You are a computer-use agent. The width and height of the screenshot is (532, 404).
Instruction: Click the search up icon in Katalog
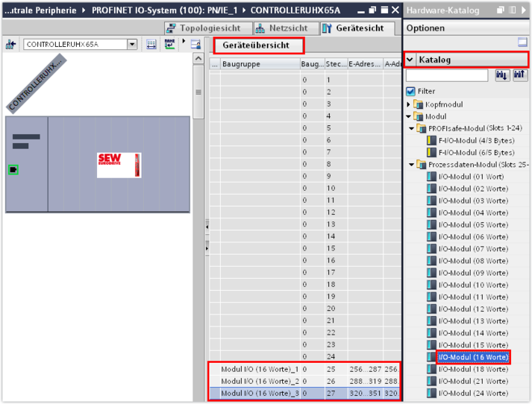point(520,75)
